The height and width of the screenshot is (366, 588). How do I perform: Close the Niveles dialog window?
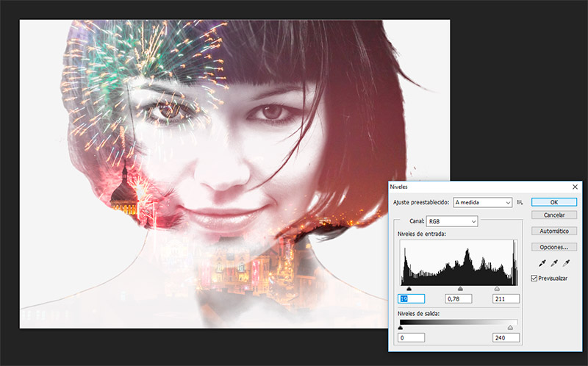point(573,187)
